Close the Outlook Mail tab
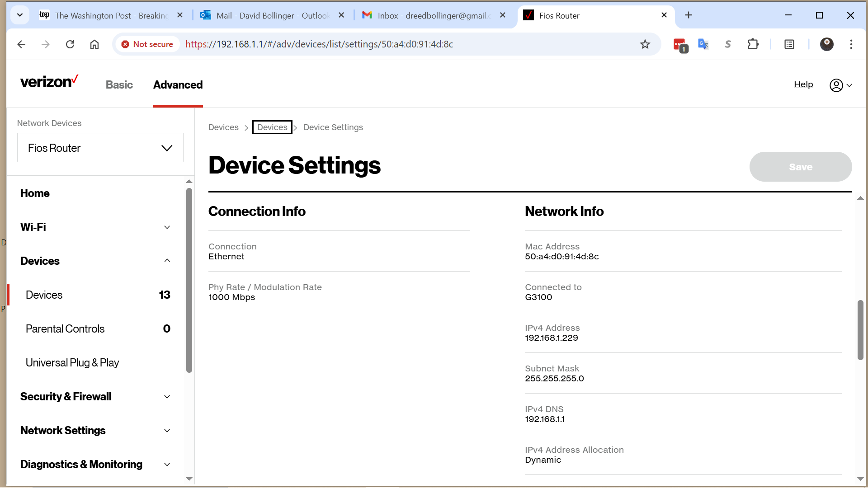Screen dimensions: 868x488 341,15
